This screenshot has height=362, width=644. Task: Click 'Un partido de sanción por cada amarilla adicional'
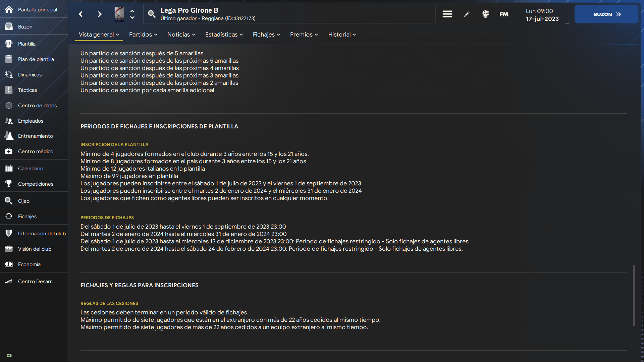point(147,90)
